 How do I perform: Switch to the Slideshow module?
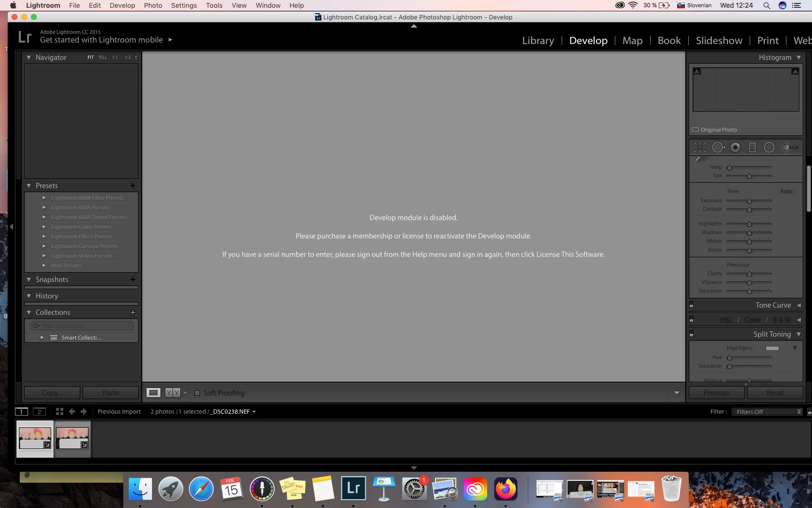click(719, 41)
